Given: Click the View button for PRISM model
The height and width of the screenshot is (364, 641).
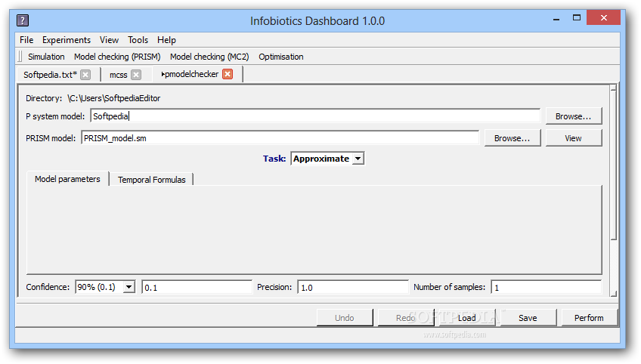Looking at the screenshot, I should point(574,138).
